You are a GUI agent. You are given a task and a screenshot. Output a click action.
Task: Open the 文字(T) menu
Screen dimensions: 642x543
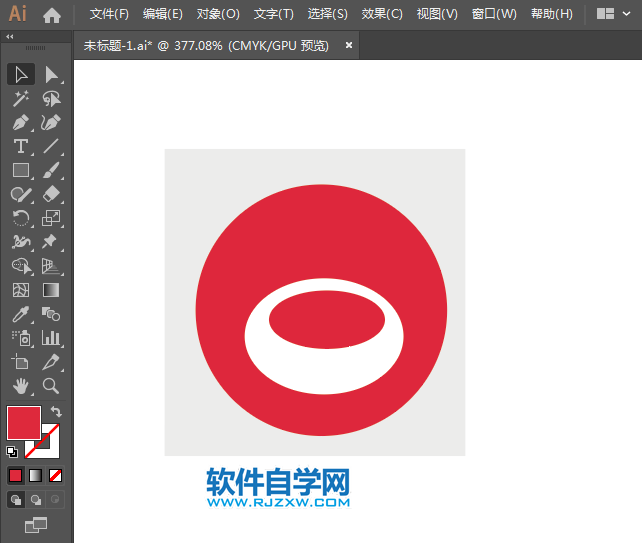(274, 14)
